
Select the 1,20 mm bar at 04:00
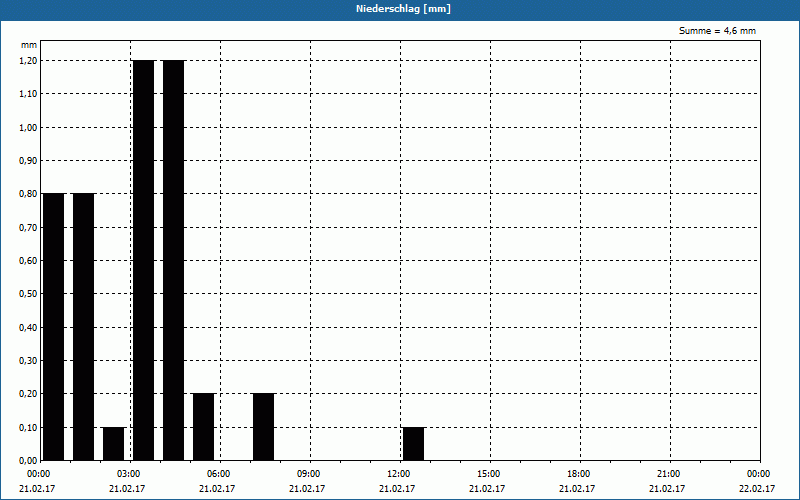pyautogui.click(x=173, y=260)
